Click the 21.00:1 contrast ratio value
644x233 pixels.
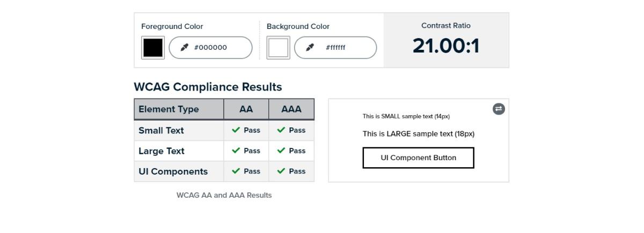pos(446,46)
